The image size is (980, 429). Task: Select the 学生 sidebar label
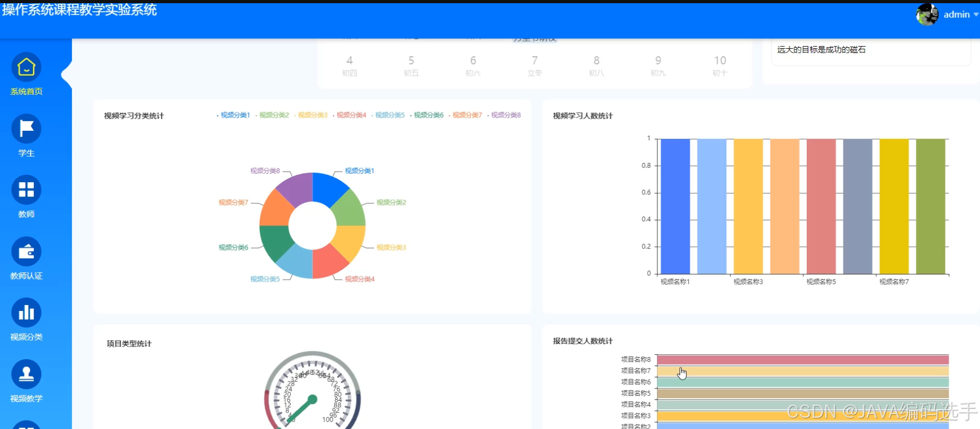[26, 153]
